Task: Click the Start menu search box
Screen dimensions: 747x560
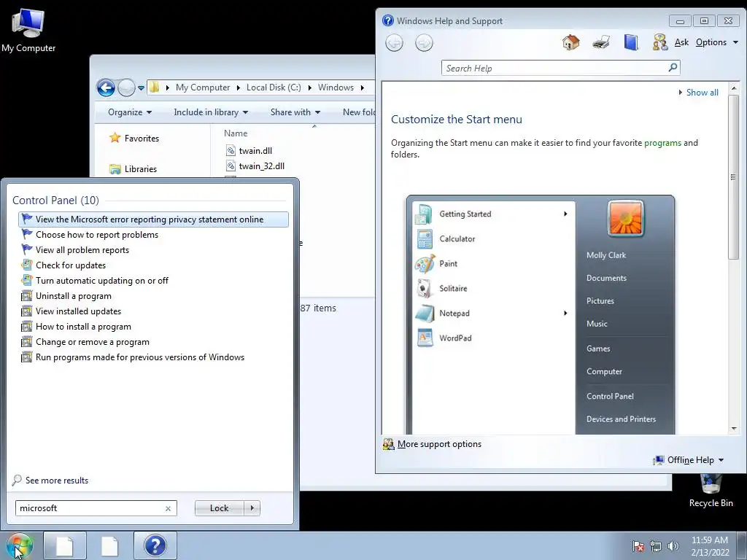Action: tap(90, 508)
